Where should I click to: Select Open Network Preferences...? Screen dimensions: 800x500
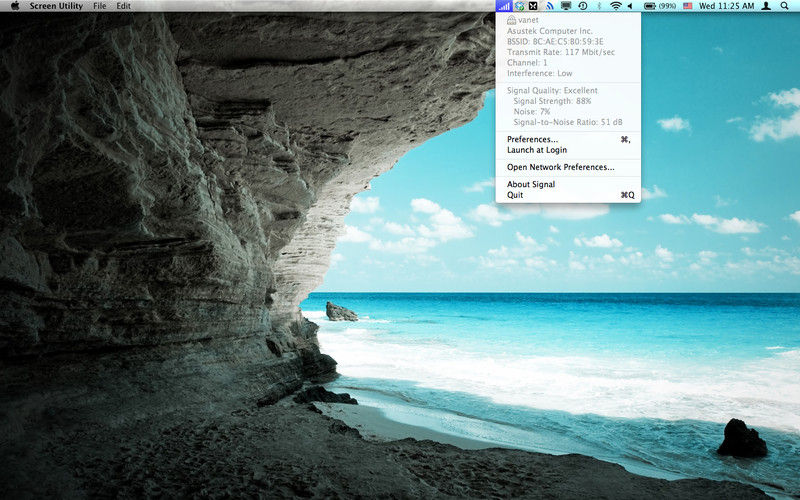point(560,167)
